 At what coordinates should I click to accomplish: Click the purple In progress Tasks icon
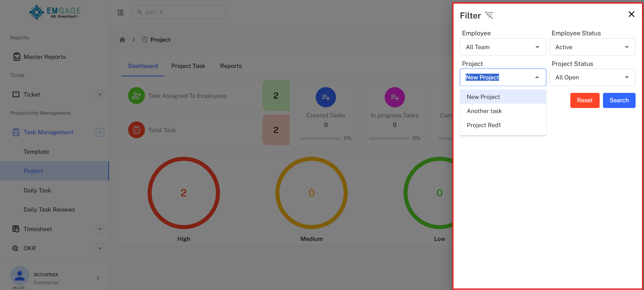click(394, 98)
